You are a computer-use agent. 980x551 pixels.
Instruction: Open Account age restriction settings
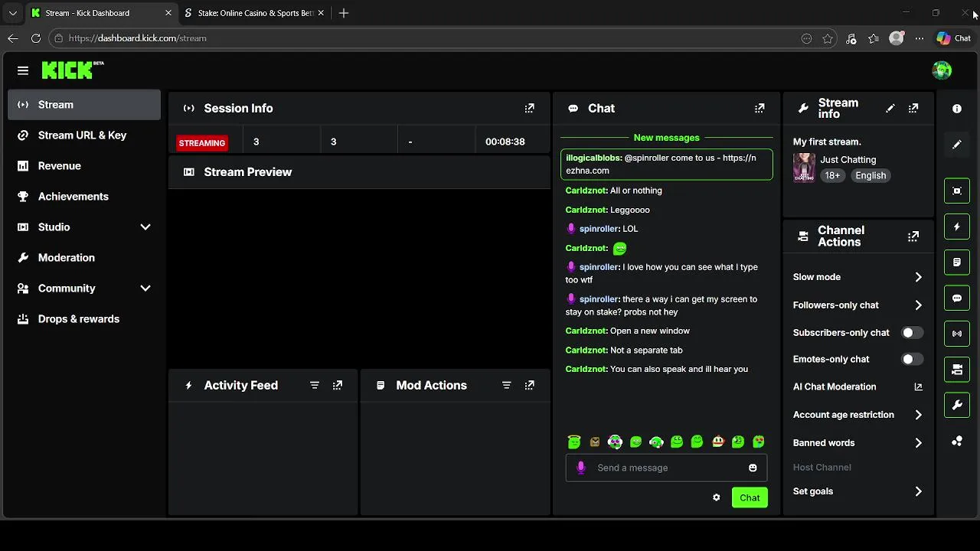858,415
